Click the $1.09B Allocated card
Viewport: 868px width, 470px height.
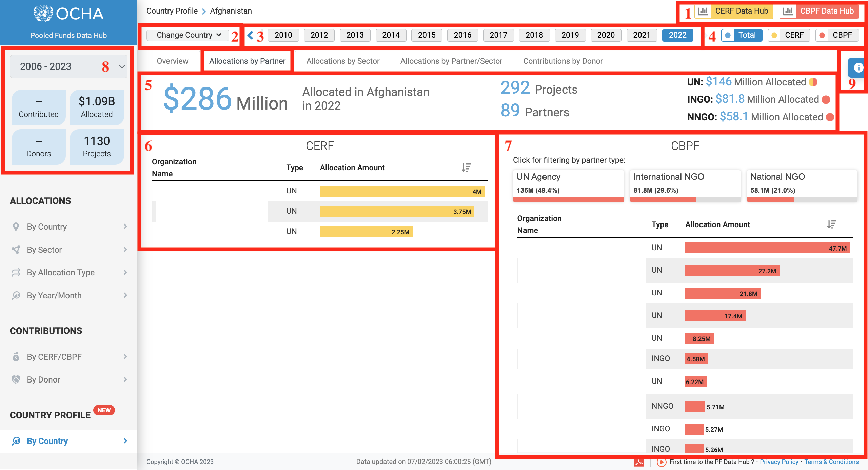[x=97, y=107]
